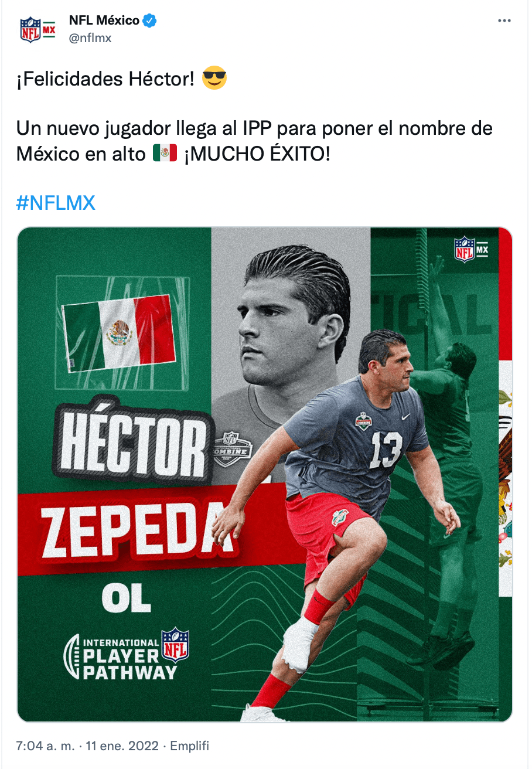Open the three-dot tweet options menu
532x769 pixels.
[x=504, y=21]
